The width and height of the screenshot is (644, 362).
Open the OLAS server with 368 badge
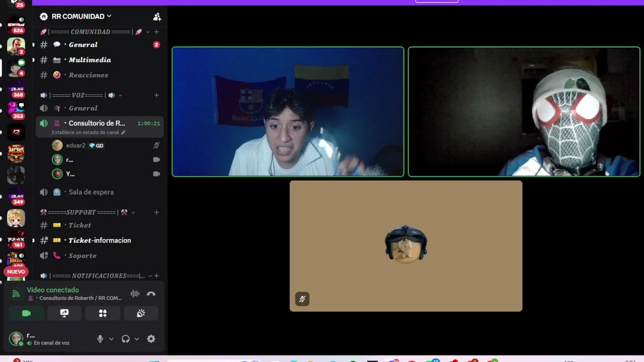point(16,89)
